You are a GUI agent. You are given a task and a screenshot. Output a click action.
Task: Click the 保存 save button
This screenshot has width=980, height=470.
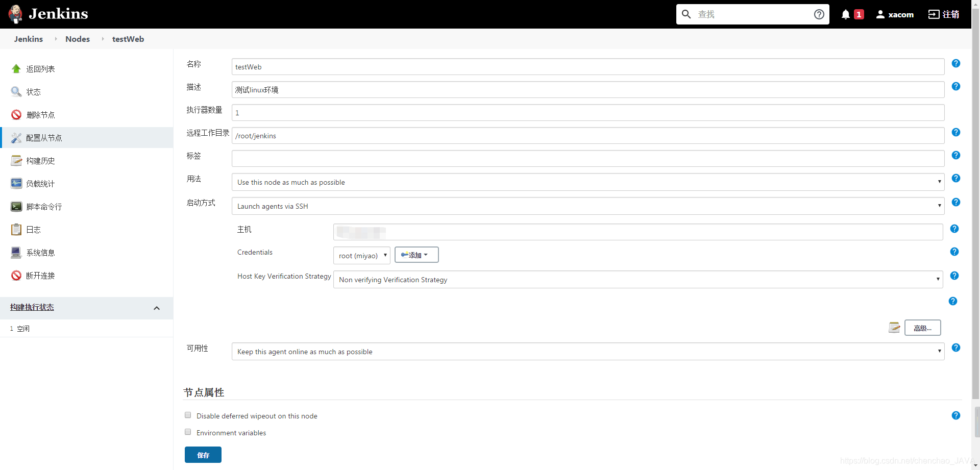pos(203,455)
